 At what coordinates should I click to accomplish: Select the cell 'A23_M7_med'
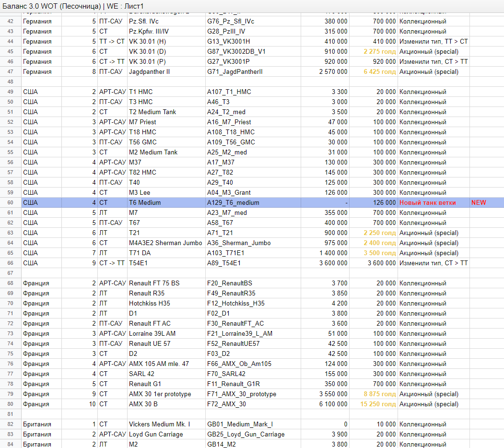coord(253,212)
